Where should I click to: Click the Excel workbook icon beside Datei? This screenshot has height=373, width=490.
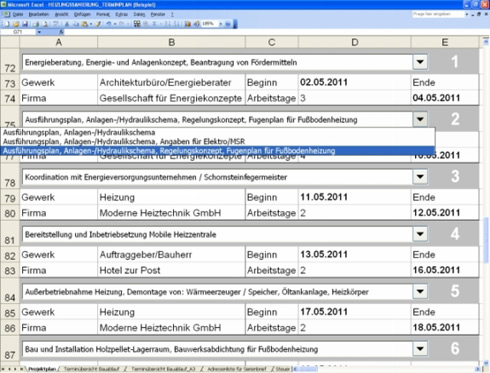tap(6, 14)
